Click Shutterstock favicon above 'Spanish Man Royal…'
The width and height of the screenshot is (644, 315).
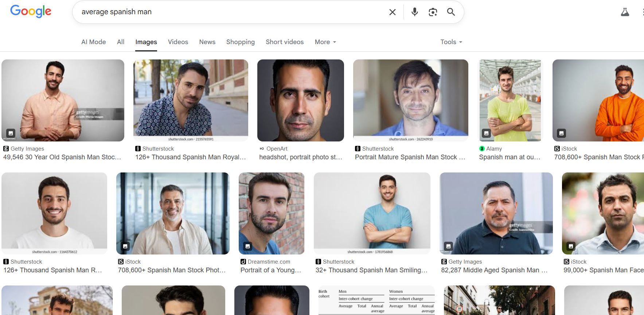coord(138,149)
